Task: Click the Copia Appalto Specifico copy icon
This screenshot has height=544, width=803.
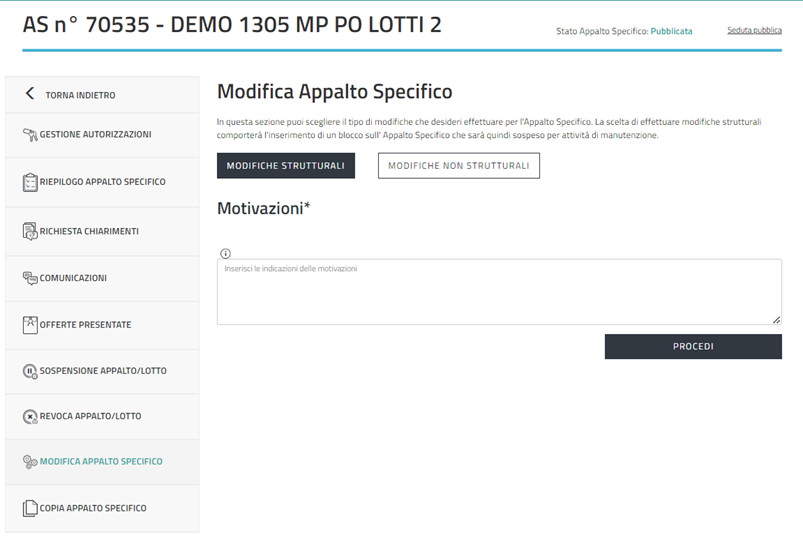Action: coord(30,508)
